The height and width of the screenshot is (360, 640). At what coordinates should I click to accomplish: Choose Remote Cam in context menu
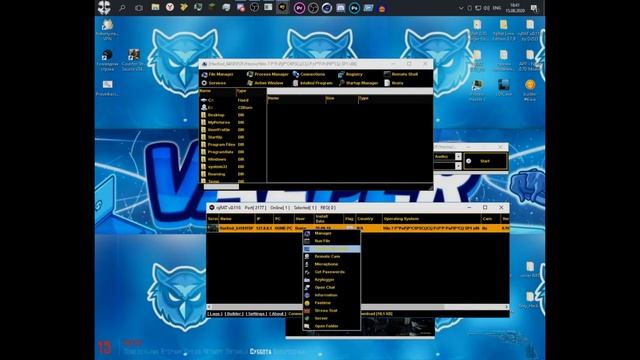pyautogui.click(x=331, y=257)
